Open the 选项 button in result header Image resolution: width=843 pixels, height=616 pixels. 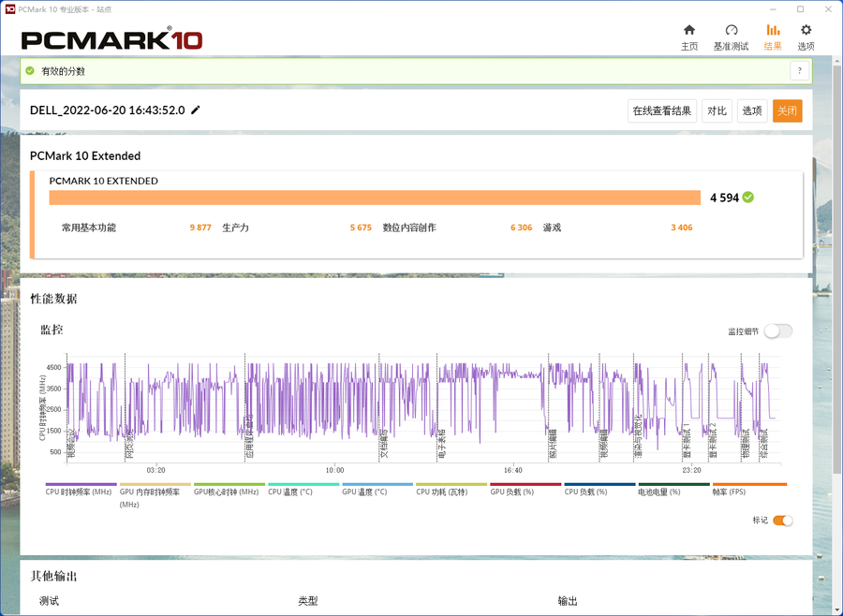(752, 111)
